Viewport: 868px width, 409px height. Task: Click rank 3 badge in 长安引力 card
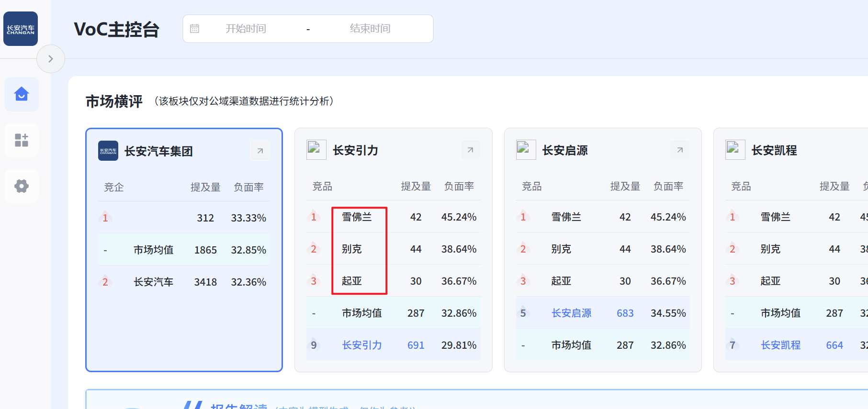314,281
